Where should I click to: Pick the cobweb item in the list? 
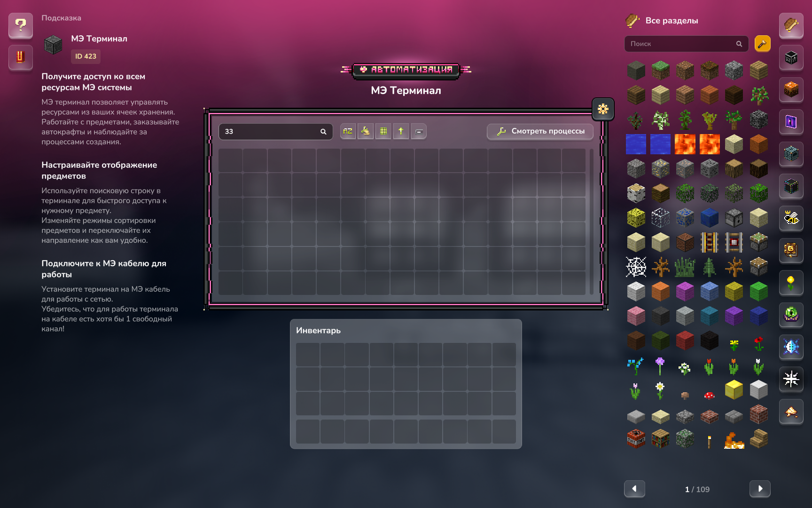tap(636, 267)
